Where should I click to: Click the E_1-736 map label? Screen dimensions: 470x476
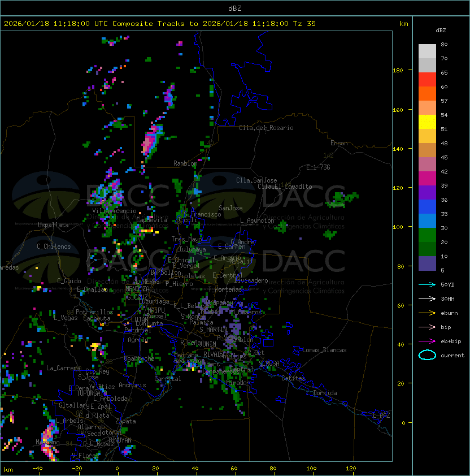[318, 167]
